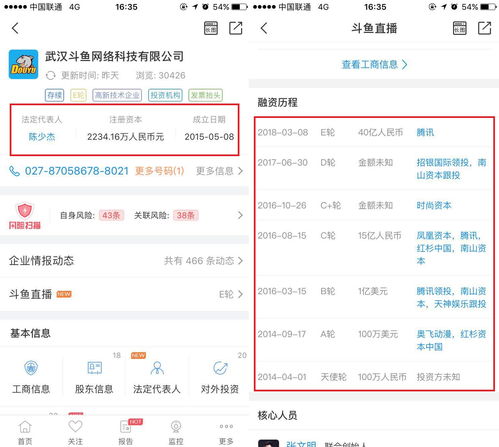Image resolution: width=499 pixels, height=447 pixels.
Task: Open investors 招银国际领投 in the D轮 row
Action: tap(442, 162)
